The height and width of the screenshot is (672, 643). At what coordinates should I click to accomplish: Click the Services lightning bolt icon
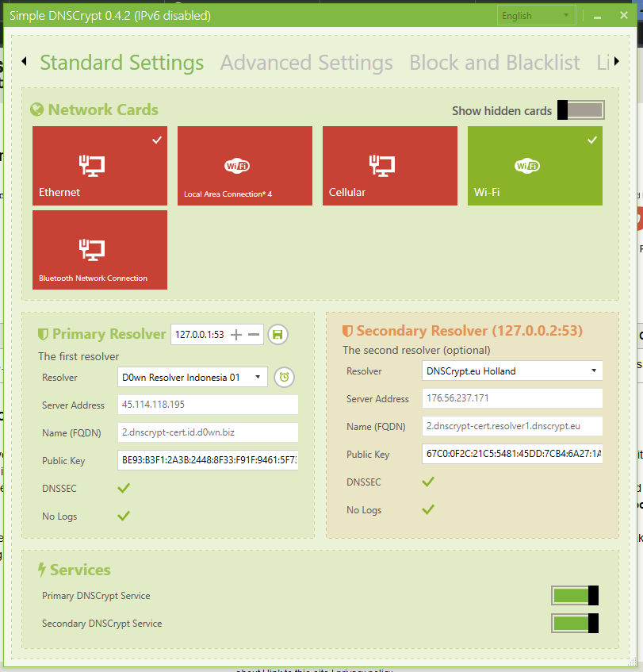coord(41,570)
